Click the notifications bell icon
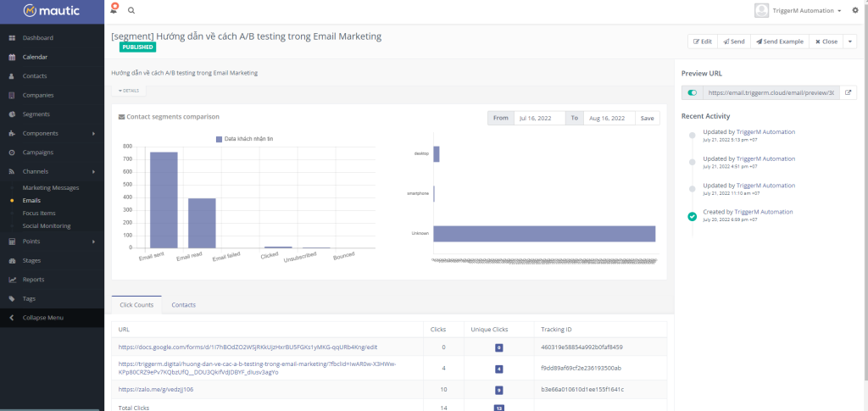This screenshot has width=868, height=411. pos(114,10)
